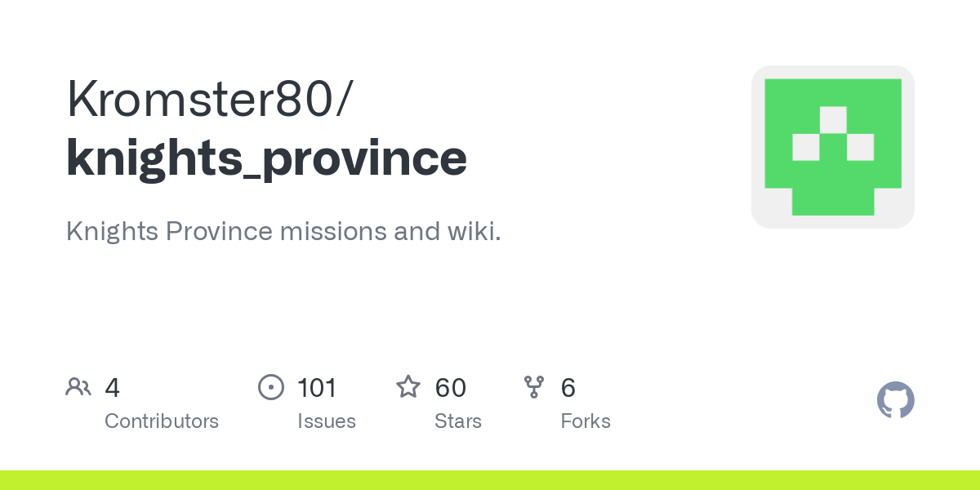Select the Forks label
The image size is (980, 490).
[x=586, y=421]
